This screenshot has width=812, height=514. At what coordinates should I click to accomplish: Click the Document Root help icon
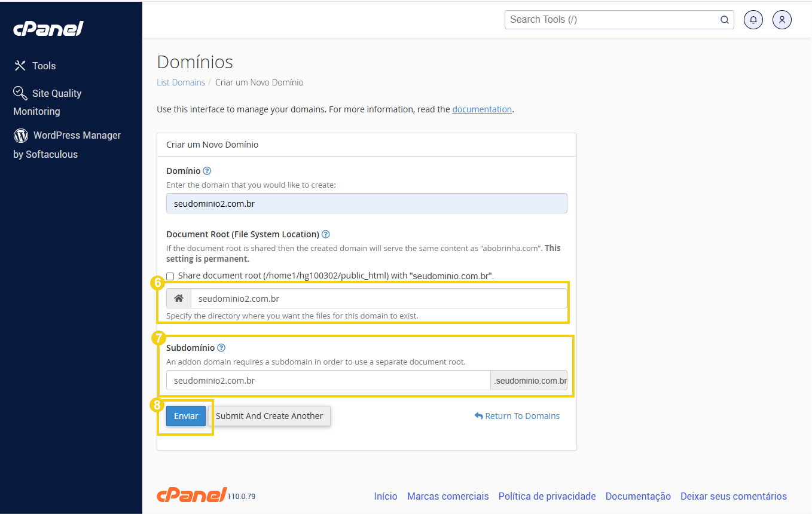click(325, 234)
